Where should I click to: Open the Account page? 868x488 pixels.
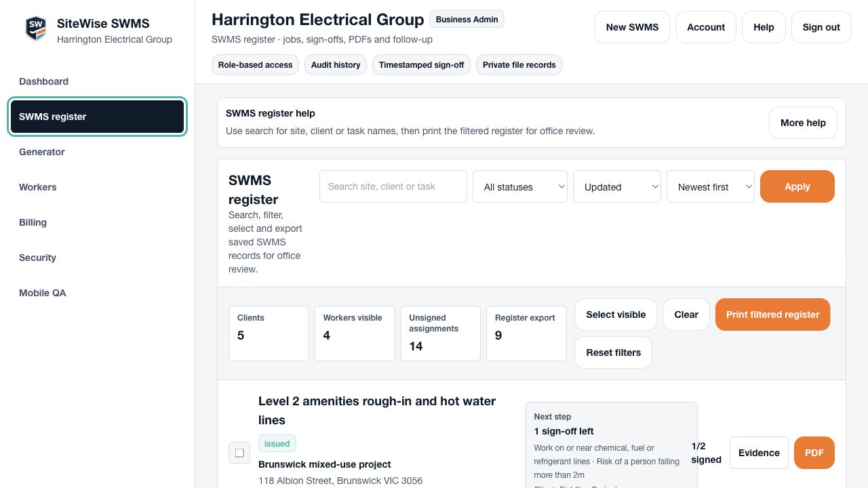pos(706,27)
